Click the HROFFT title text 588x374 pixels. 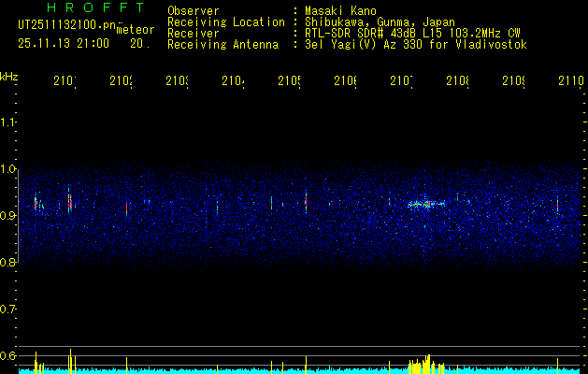point(96,7)
